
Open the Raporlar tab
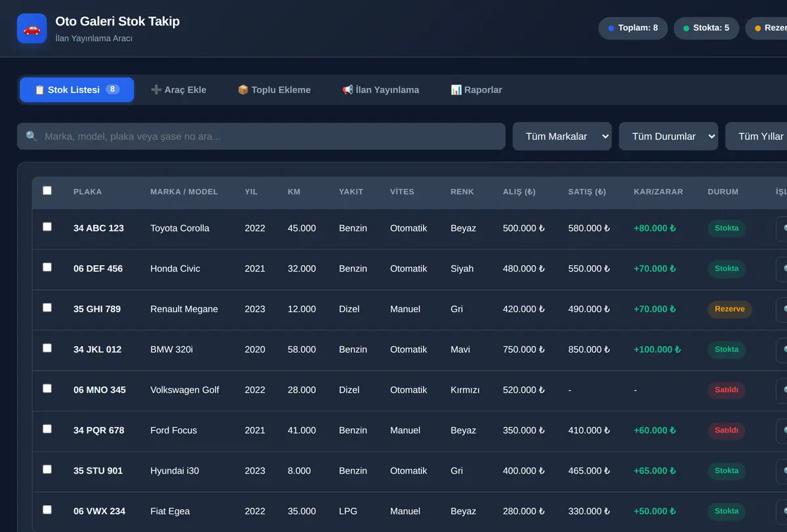tap(476, 90)
